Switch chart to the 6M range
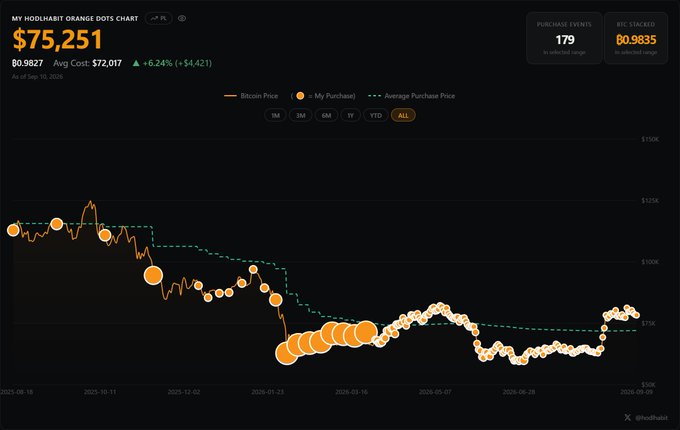This screenshot has height=430, width=680. pos(326,115)
